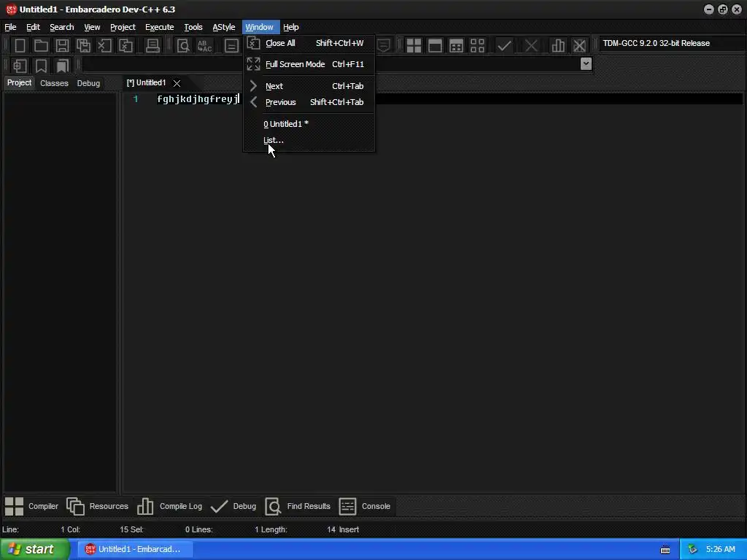Open the Edit menu
The height and width of the screenshot is (560, 747).
pos(33,27)
